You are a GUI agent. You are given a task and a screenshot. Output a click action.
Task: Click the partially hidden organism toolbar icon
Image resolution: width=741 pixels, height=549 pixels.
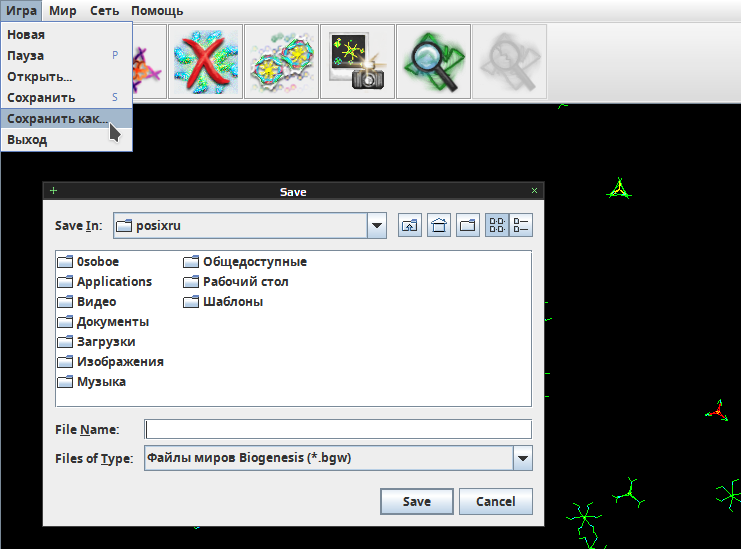coord(149,62)
